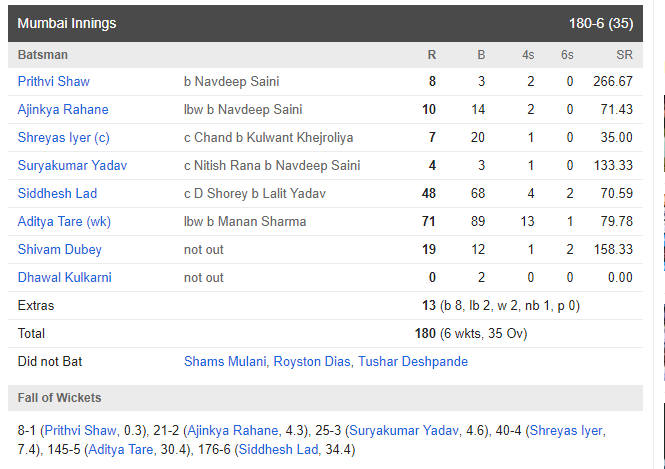Select Suryakumar Yadav in Fall of Wickets
Image resolution: width=665 pixels, height=469 pixels.
tap(404, 430)
